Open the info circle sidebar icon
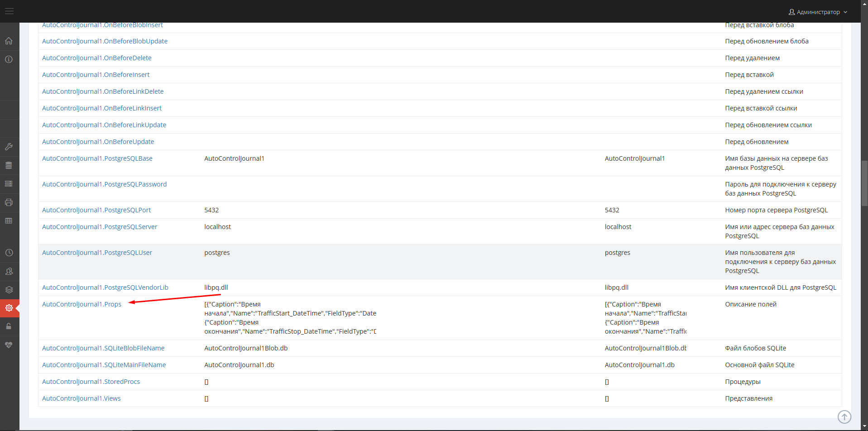The image size is (868, 431). 9,59
